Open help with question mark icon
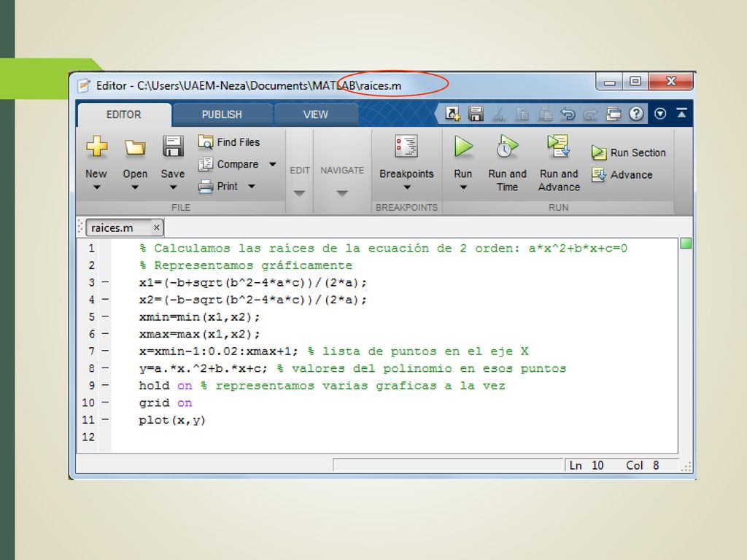Viewport: 747px width, 560px height. click(636, 114)
